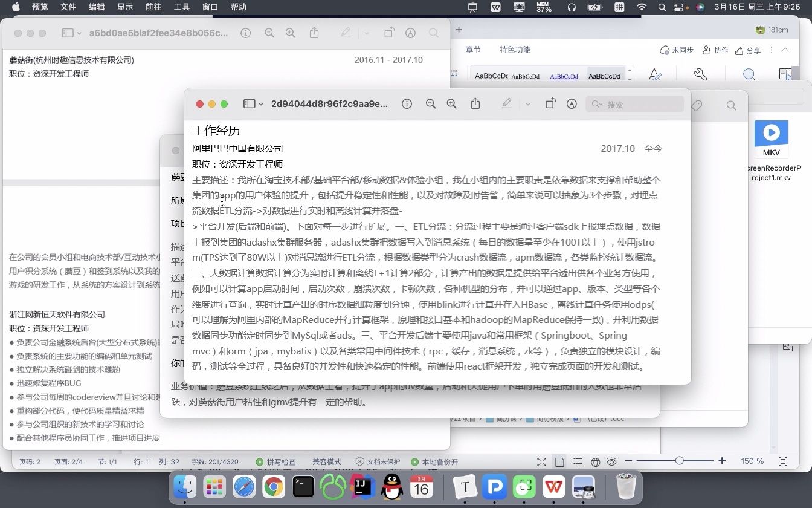Switch to page layout view in WPS status bar

coord(559,462)
